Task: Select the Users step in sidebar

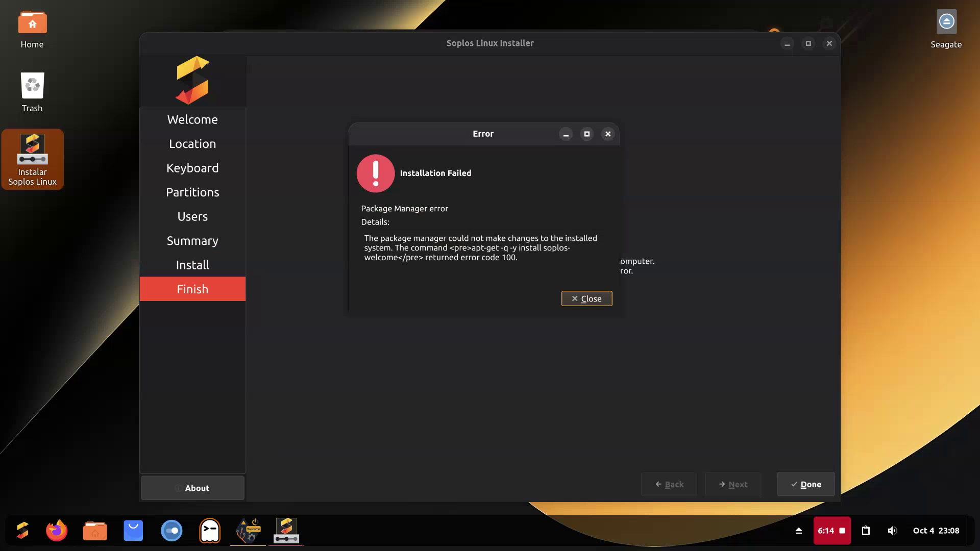Action: (x=192, y=216)
